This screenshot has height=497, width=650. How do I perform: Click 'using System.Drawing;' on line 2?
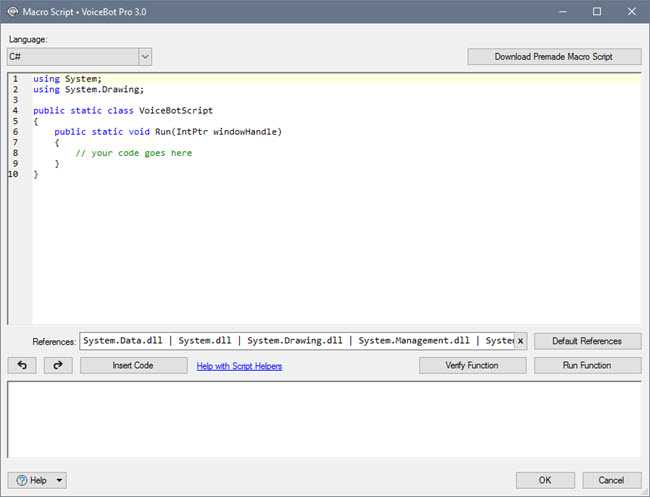coord(88,90)
